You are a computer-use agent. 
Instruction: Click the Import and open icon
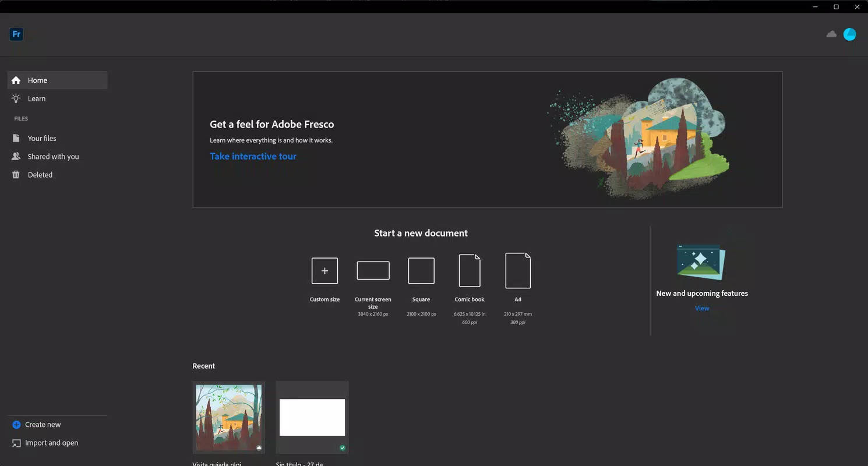click(16, 443)
